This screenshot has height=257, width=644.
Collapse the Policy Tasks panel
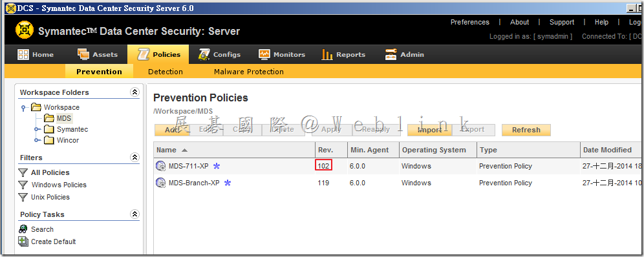tap(134, 214)
